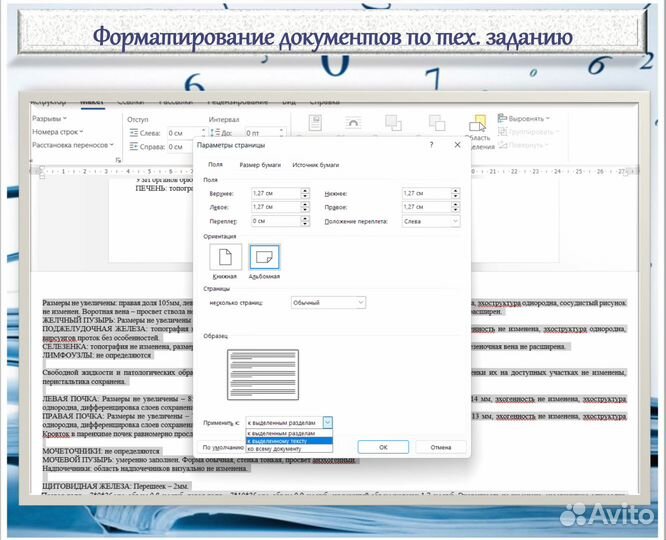Click the ЛИМФОУЗЛЫ: не определяются line

click(x=97, y=355)
